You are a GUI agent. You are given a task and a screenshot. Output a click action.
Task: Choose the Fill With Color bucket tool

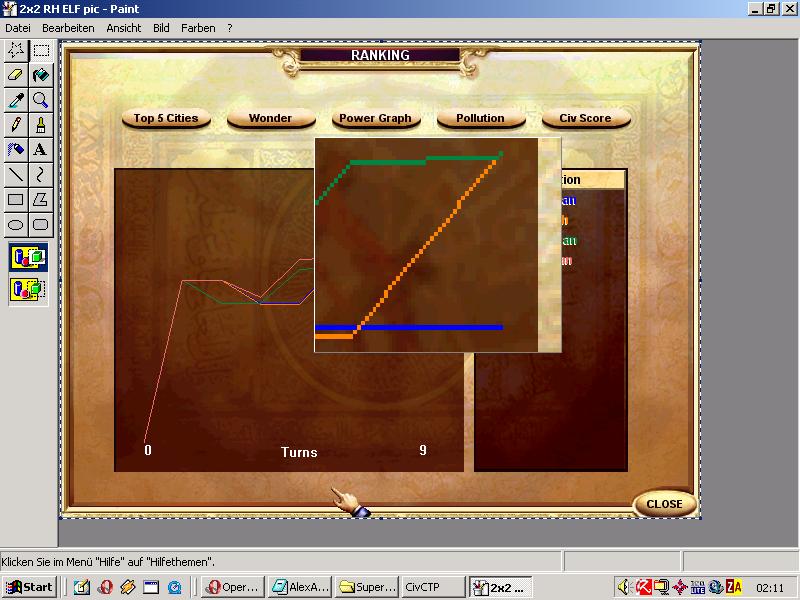[41, 75]
